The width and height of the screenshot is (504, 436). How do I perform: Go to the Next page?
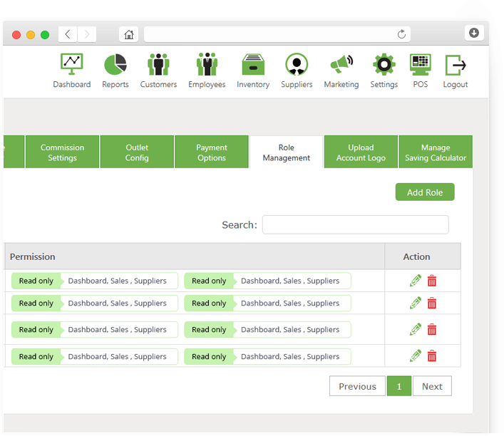[x=432, y=386]
